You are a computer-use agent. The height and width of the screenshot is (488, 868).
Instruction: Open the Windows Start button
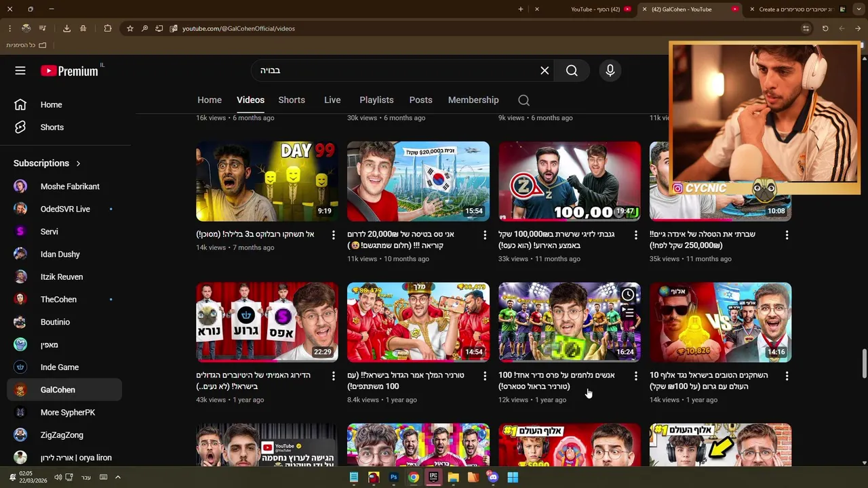pyautogui.click(x=513, y=477)
